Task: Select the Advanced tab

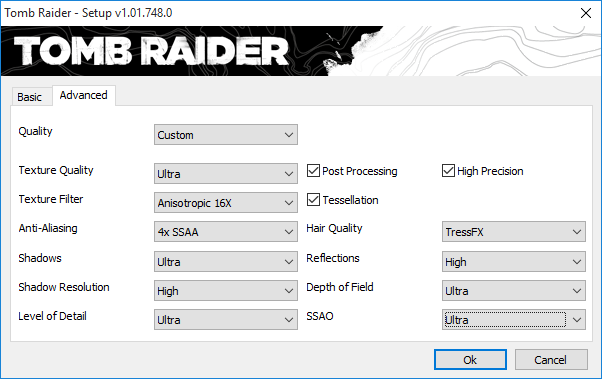Action: 84,95
